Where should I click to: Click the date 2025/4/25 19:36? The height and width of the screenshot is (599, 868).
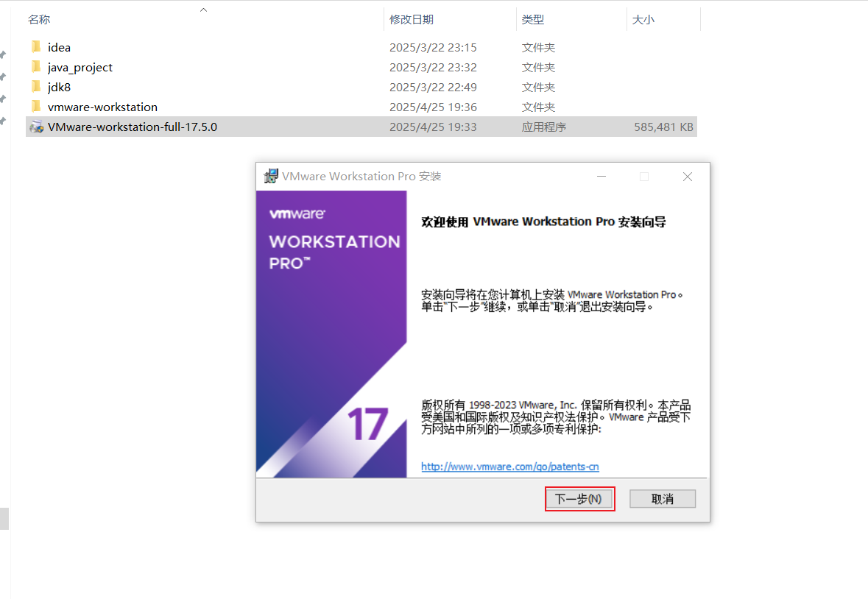pos(433,107)
